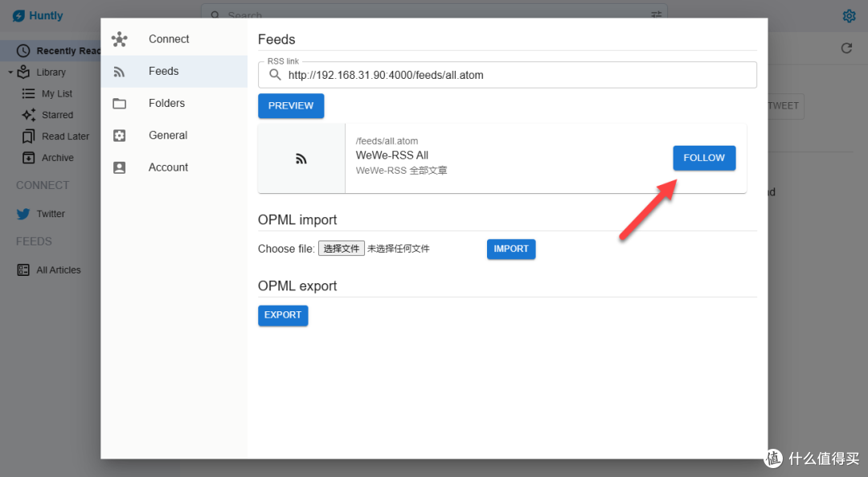This screenshot has height=477, width=868.
Task: Open the Folders settings section
Action: point(174,104)
